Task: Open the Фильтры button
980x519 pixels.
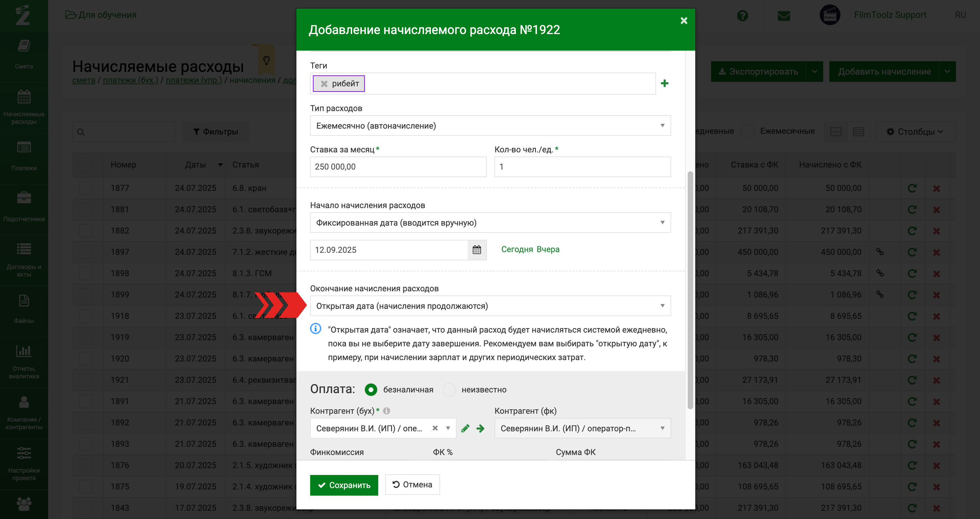Action: 215,132
